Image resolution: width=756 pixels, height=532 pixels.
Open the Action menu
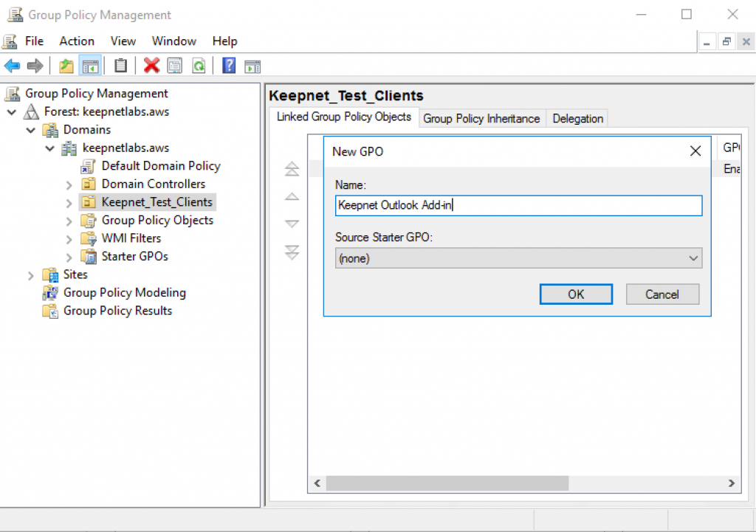(77, 41)
